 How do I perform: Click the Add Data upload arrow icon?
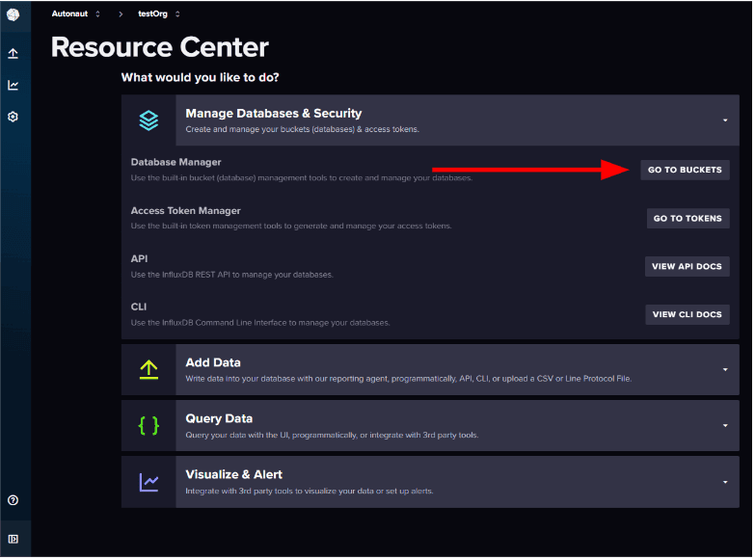pos(148,369)
